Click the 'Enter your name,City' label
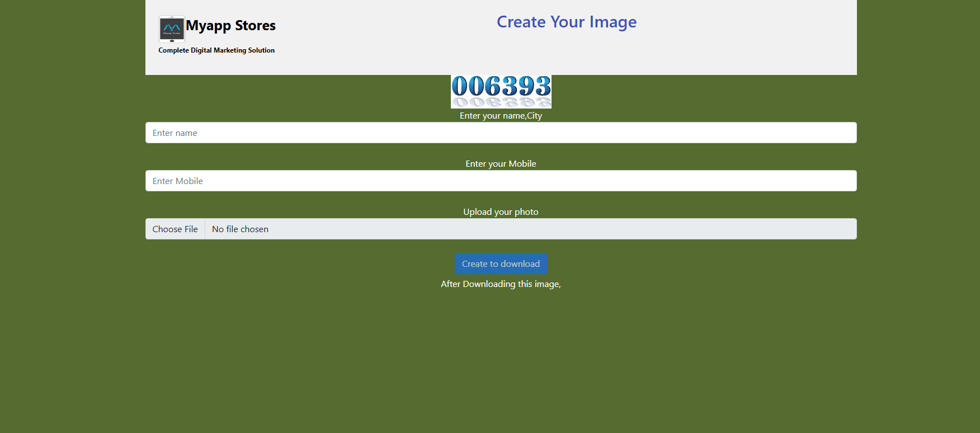Screen dimensions: 980x433 pyautogui.click(x=501, y=116)
